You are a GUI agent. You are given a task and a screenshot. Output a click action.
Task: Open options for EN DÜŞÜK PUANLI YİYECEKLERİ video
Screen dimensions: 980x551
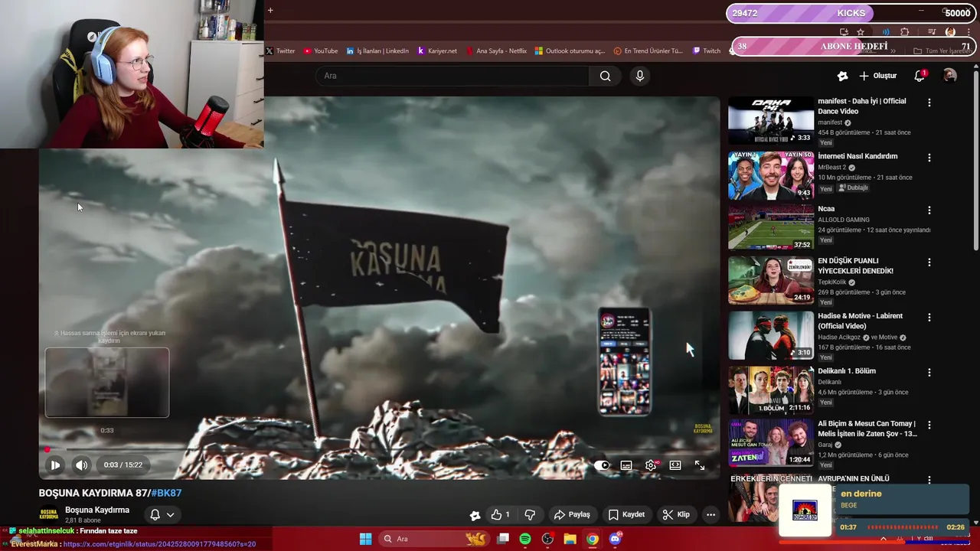point(929,262)
